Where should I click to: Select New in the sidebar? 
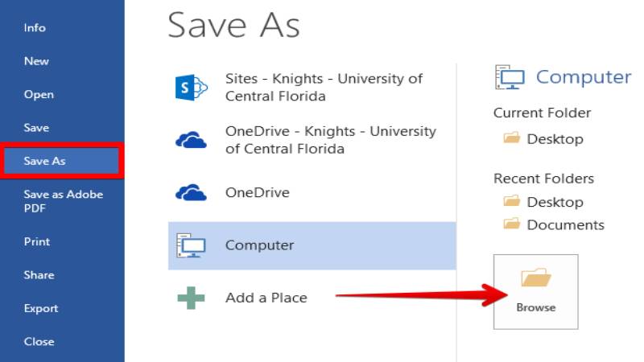(36, 61)
